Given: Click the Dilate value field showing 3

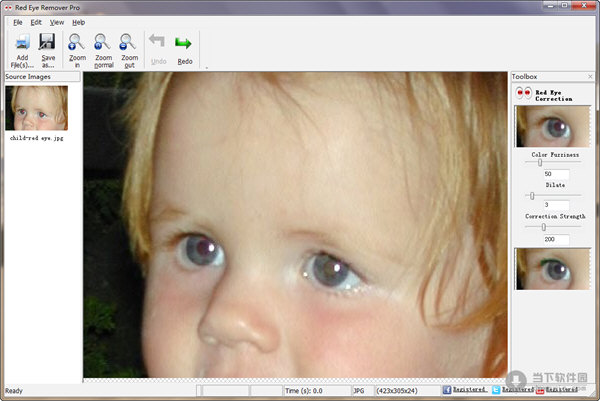Looking at the screenshot, I should click(556, 205).
